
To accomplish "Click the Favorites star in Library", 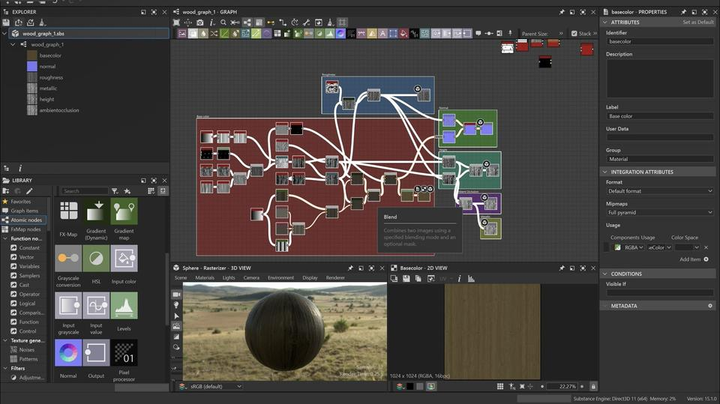I will 6,201.
